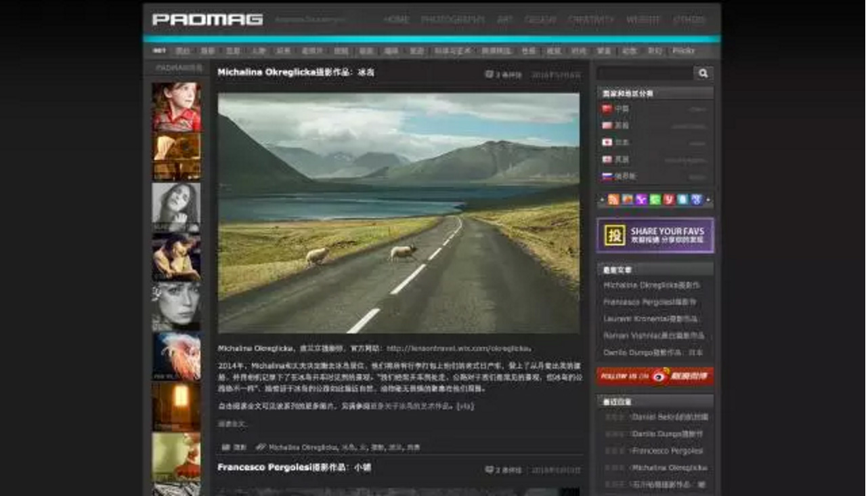The width and height of the screenshot is (868, 496).
Task: Open the yellow-green figure thumbnail
Action: click(x=176, y=457)
